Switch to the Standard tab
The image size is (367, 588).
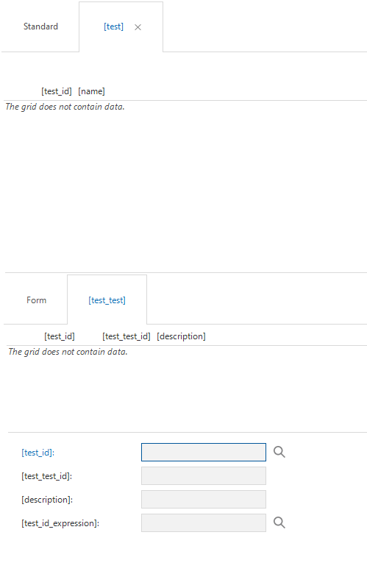(x=40, y=26)
